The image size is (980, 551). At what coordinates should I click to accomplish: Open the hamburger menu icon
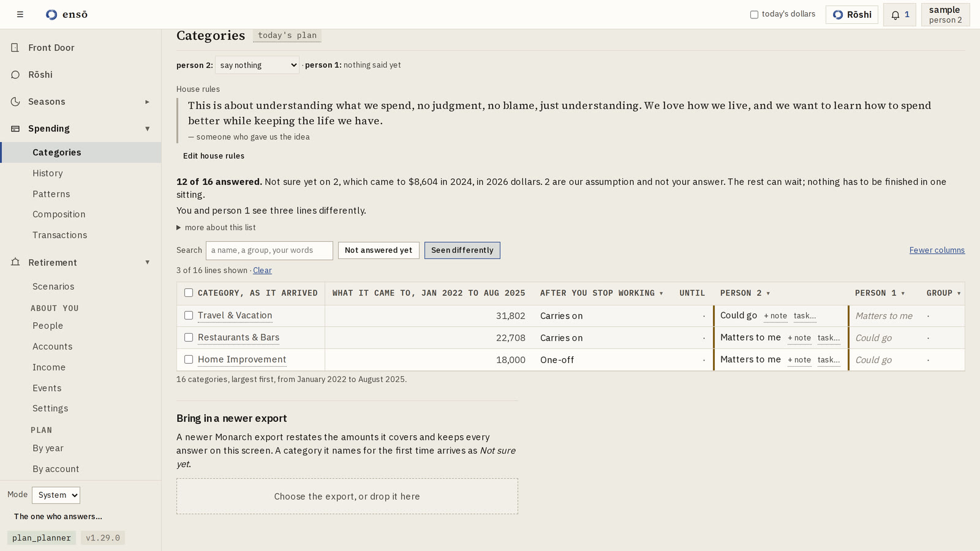click(20, 14)
